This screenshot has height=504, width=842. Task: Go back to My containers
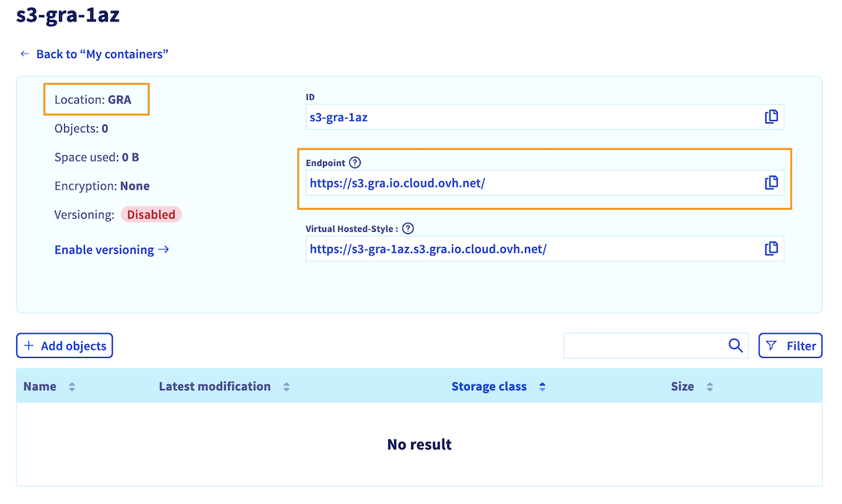94,54
